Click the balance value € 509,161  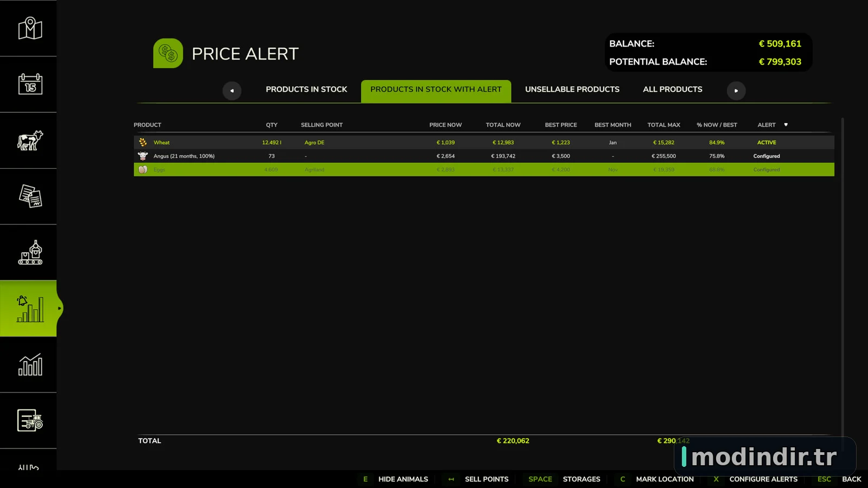tap(780, 44)
